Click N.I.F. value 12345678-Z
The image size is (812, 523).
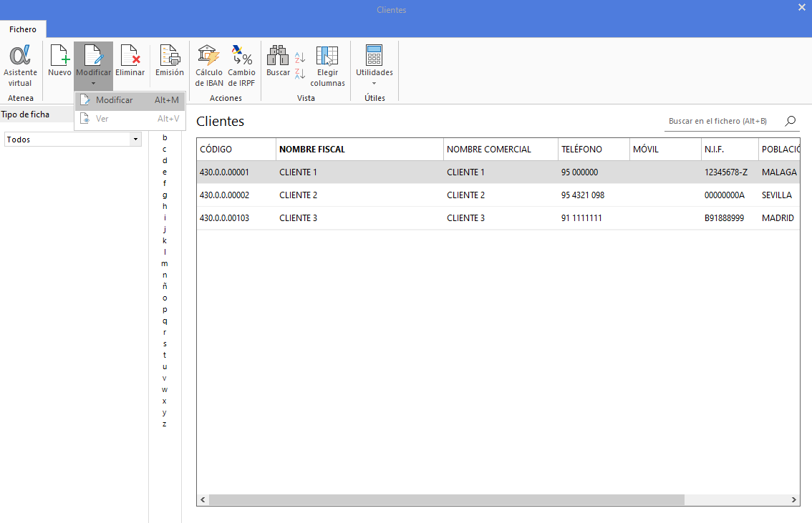[x=725, y=172]
